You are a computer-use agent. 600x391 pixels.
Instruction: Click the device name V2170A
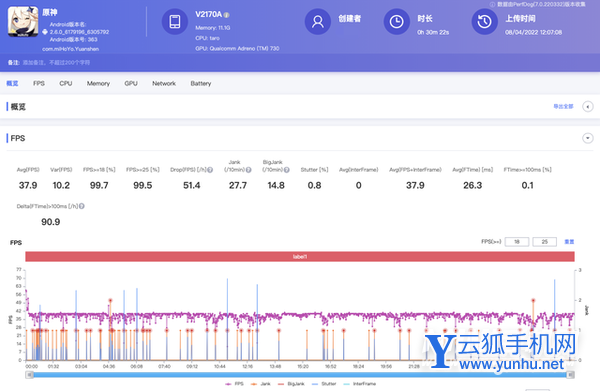209,15
